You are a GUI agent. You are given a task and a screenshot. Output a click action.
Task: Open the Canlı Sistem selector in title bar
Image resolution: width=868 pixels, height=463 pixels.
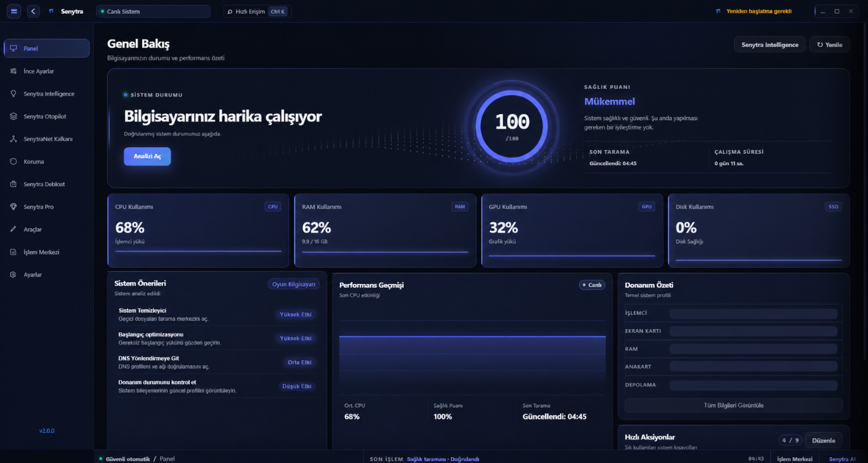tap(153, 11)
